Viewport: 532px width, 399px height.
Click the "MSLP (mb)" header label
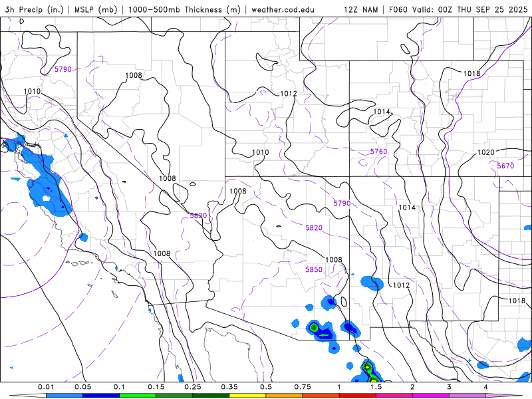pyautogui.click(x=96, y=9)
